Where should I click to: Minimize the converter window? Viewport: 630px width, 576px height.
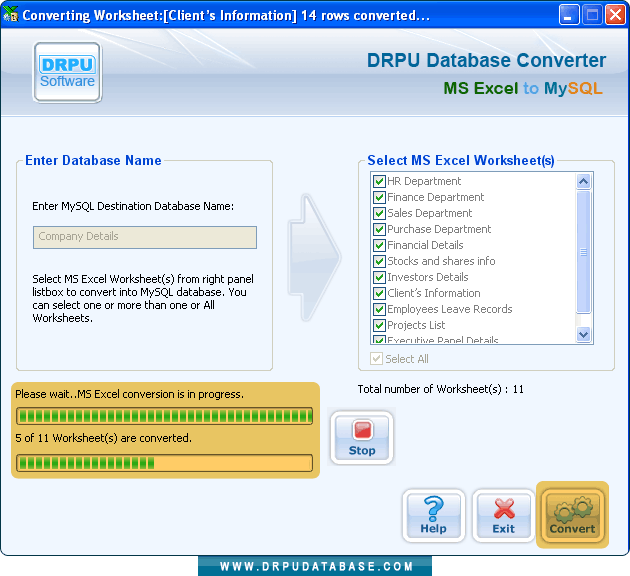click(x=569, y=15)
